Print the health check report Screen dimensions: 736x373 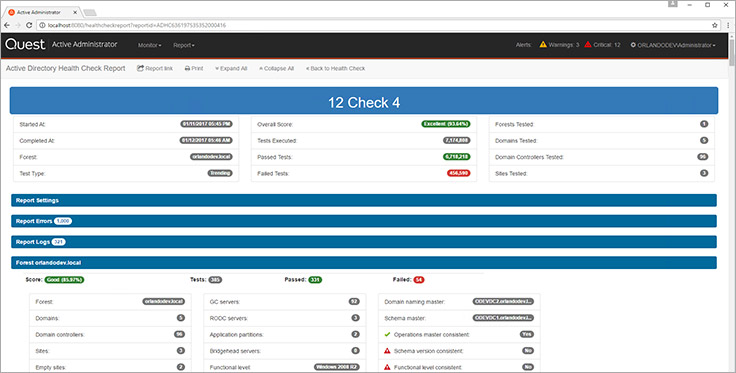(x=194, y=69)
